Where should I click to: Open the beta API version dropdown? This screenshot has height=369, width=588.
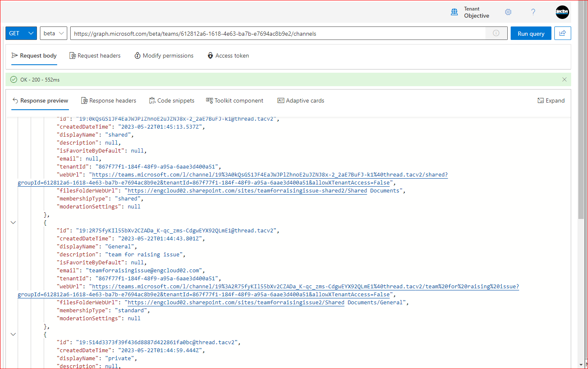pos(53,33)
